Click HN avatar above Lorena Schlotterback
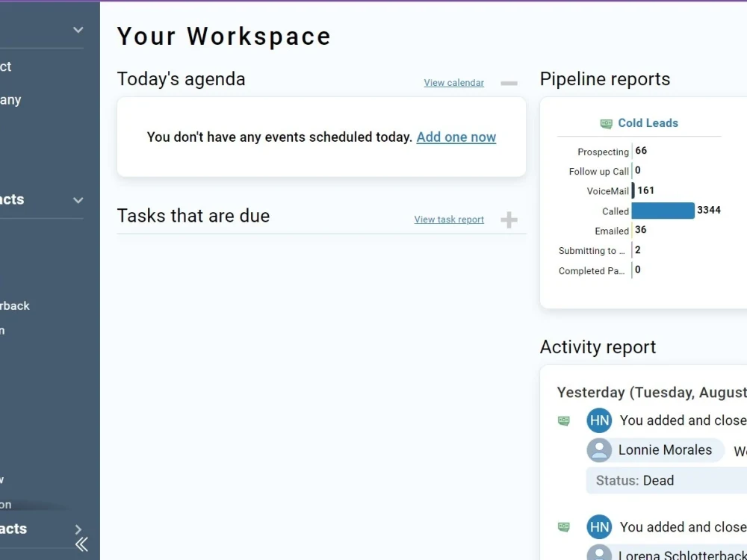Viewport: 747px width, 560px height. (x=599, y=527)
